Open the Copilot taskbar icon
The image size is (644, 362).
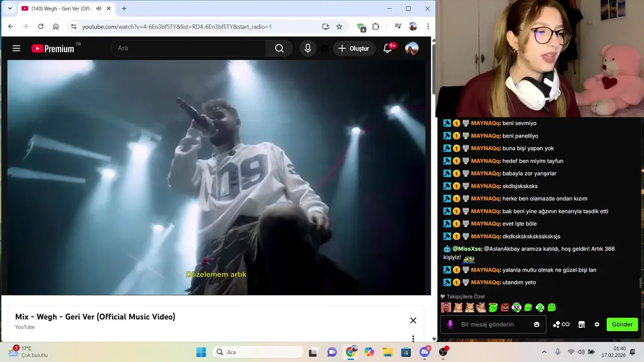click(369, 352)
